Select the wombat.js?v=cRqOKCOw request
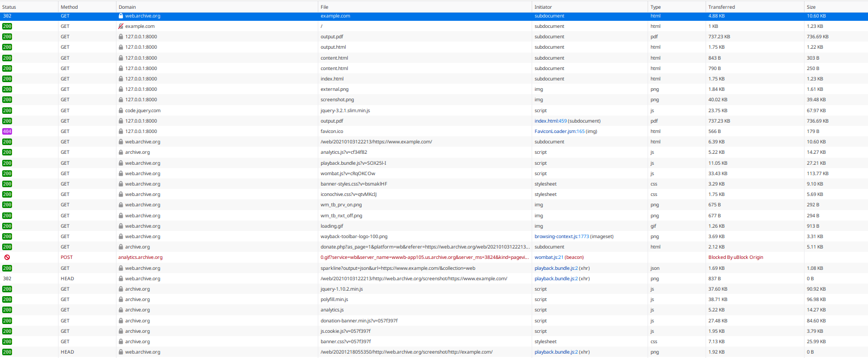 [434, 174]
